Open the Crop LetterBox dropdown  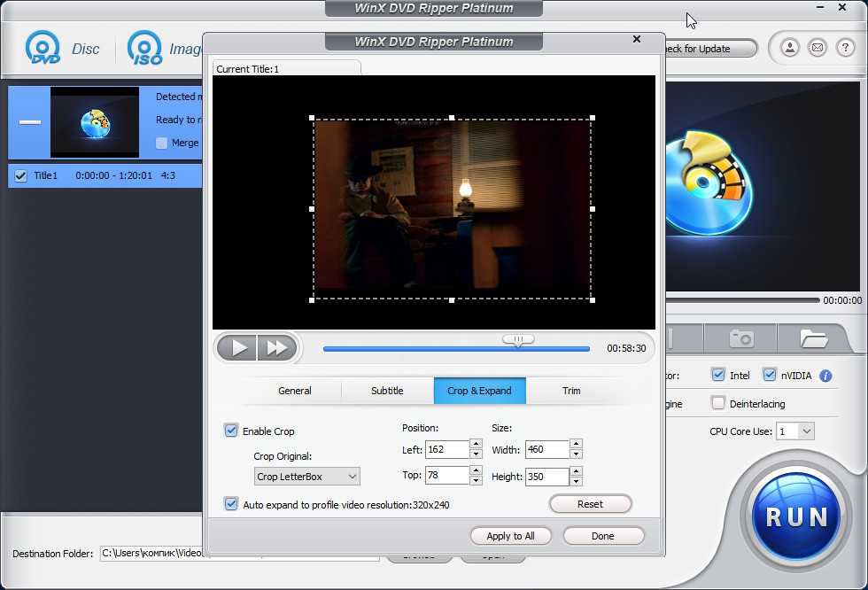(306, 477)
